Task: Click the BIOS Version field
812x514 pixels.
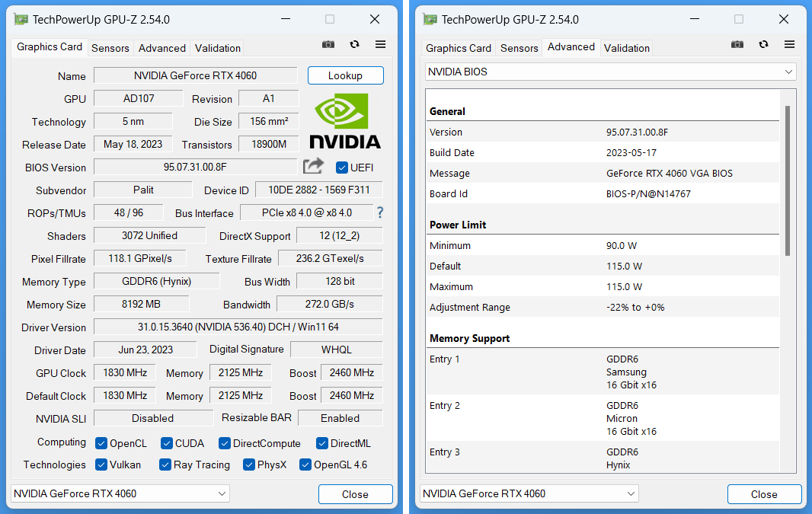Action: tap(195, 168)
